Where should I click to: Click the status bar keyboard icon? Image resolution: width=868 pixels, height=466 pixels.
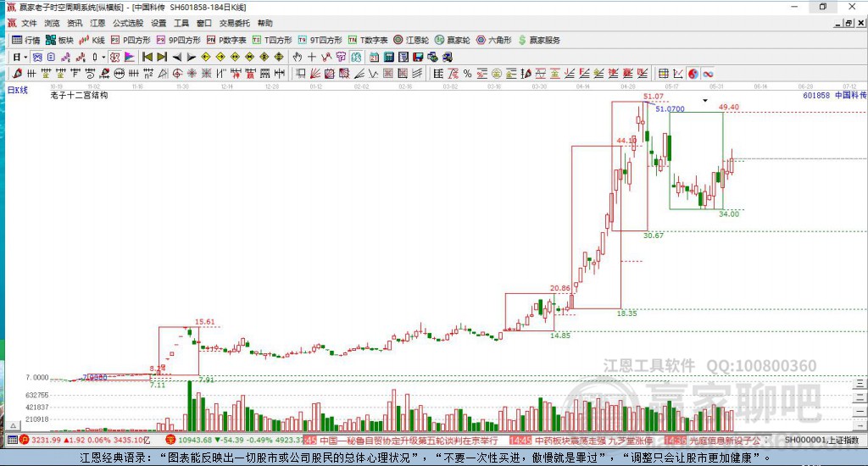coord(12,440)
